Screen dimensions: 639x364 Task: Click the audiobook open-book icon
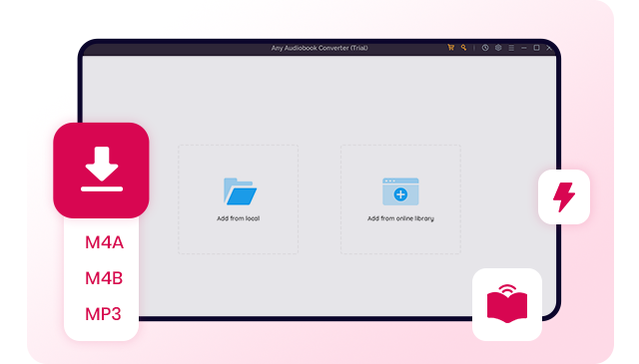click(x=507, y=304)
